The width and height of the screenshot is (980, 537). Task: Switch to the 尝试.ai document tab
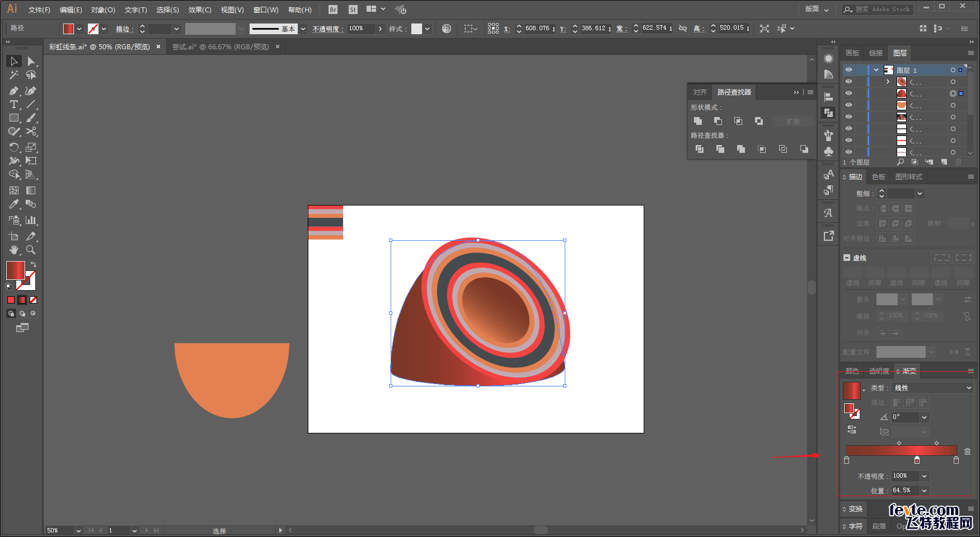220,47
